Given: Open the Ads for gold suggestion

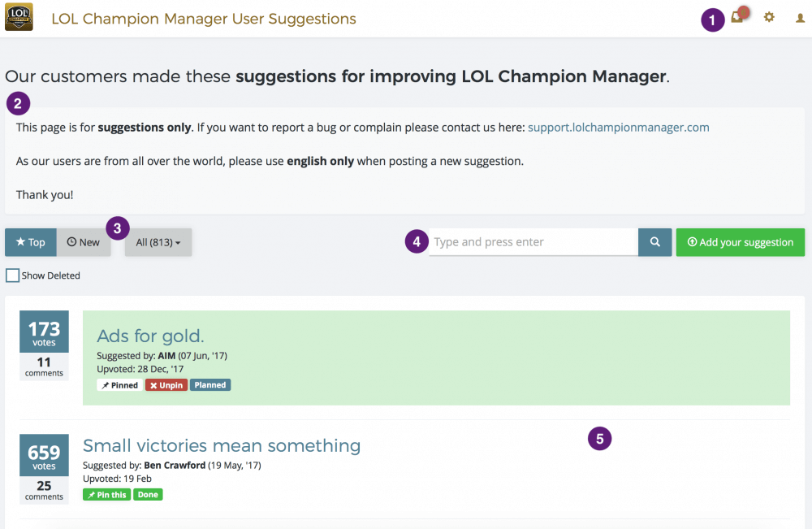Looking at the screenshot, I should pyautogui.click(x=150, y=336).
